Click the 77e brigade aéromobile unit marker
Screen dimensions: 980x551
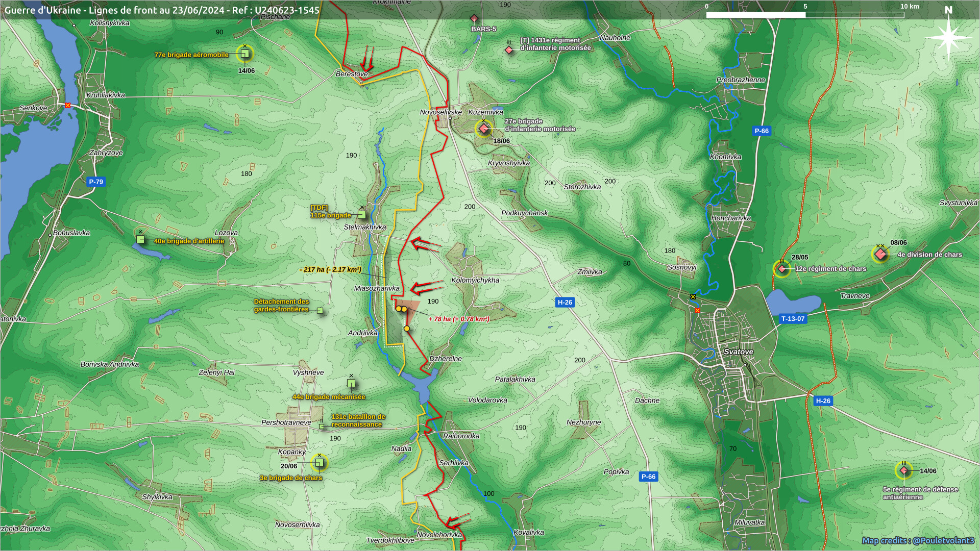pos(244,54)
